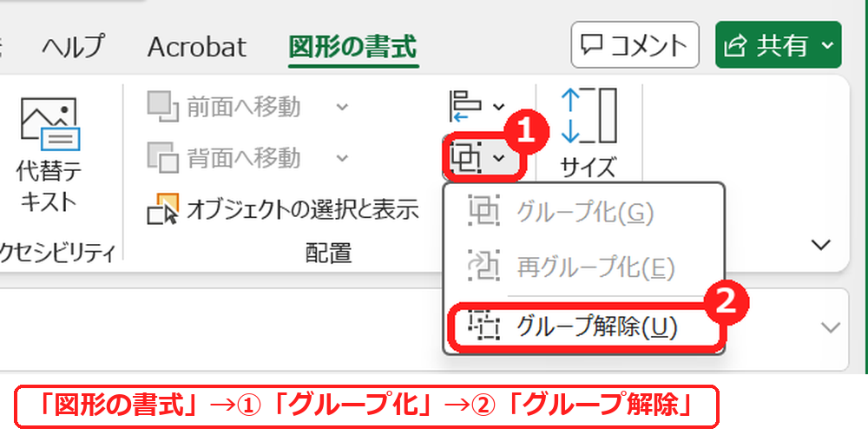Expand the 前面へ移動 dropdown arrow
The image size is (868, 435).
click(342, 106)
